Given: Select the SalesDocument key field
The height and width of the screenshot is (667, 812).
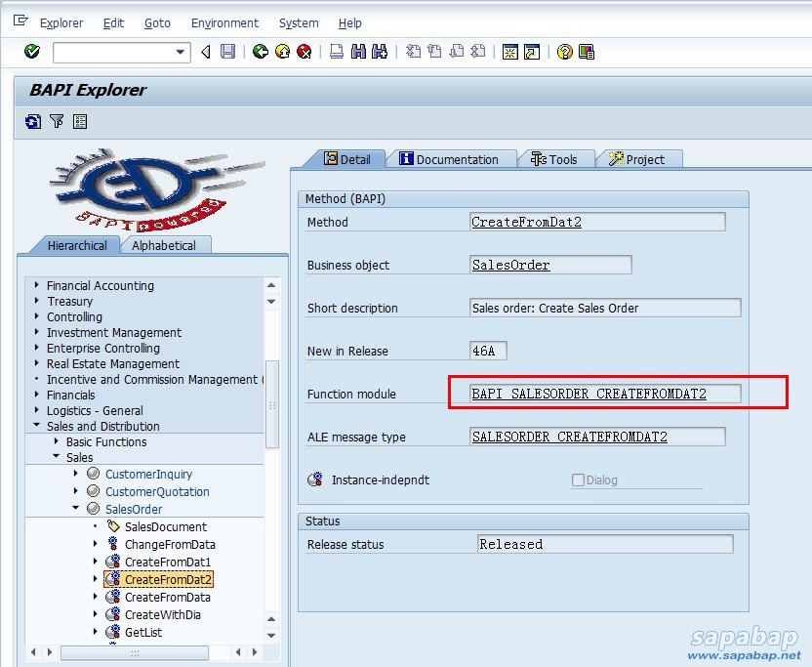Looking at the screenshot, I should 166,527.
